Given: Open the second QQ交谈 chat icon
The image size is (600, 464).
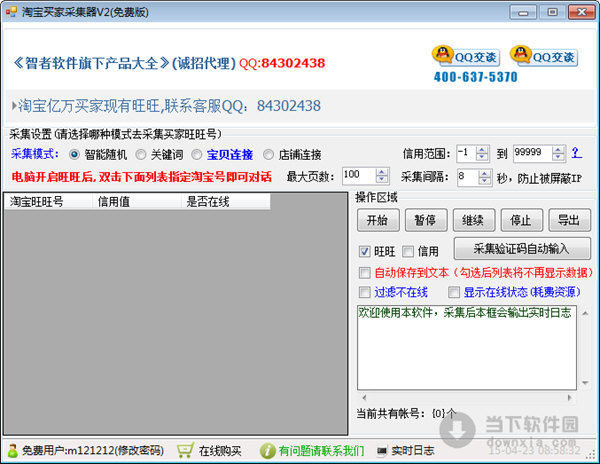Looking at the screenshot, I should (x=544, y=56).
